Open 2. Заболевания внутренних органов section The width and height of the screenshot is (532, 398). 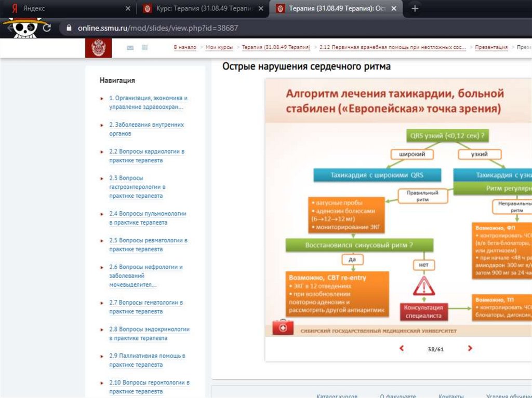(146, 129)
